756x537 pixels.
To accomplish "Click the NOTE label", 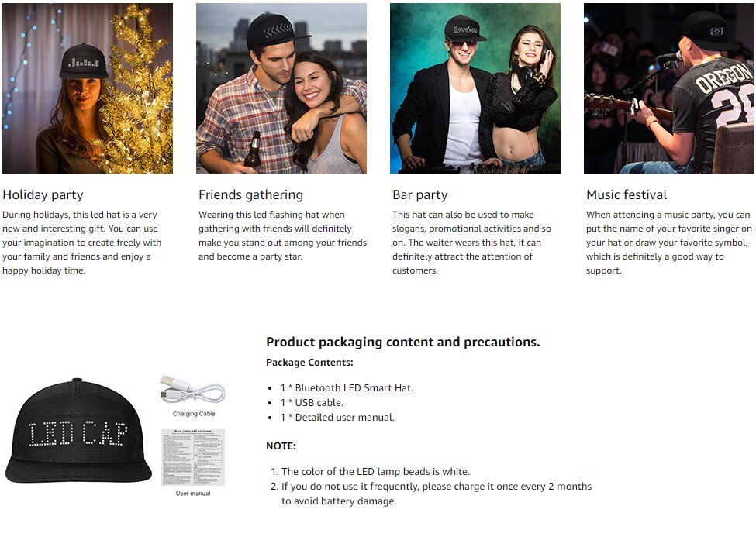I will click(281, 446).
